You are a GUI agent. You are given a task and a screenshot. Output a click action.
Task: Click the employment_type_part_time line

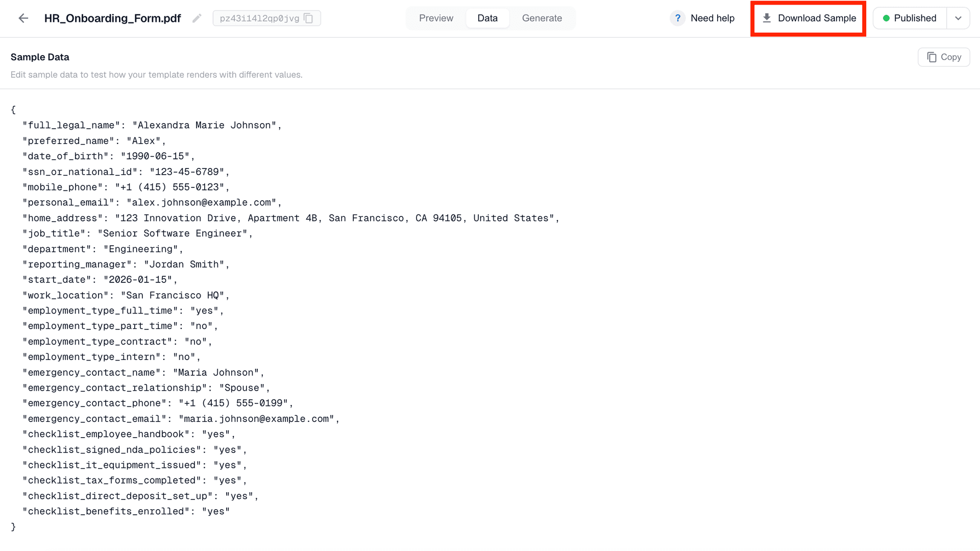point(120,326)
